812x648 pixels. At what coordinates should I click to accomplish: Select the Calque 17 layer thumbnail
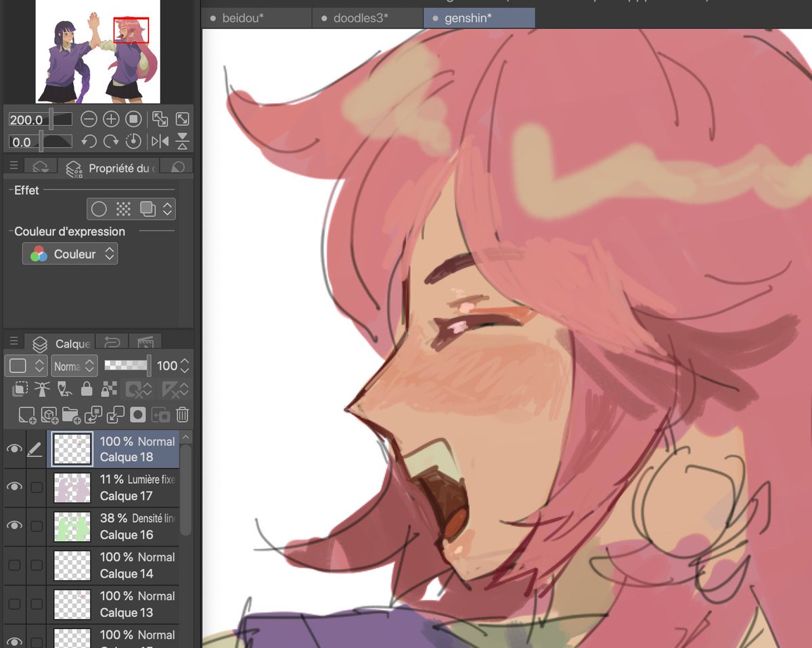click(x=72, y=488)
